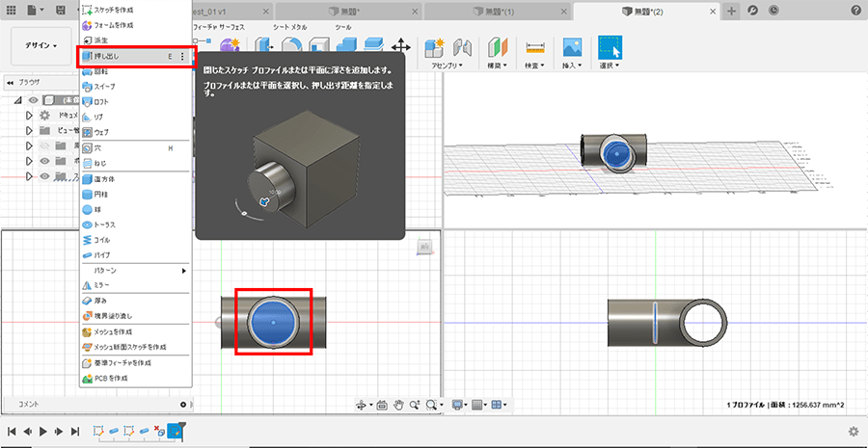Viewport: 868px width, 448px height.
Task: Click the selection tool icon
Action: pyautogui.click(x=610, y=46)
